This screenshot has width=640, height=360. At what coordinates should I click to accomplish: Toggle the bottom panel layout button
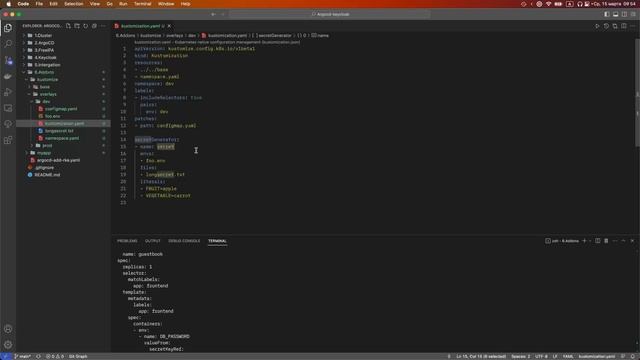(x=616, y=14)
